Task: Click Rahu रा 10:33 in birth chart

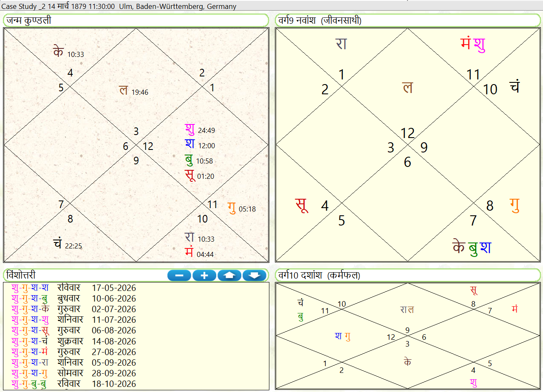Action: (199, 237)
